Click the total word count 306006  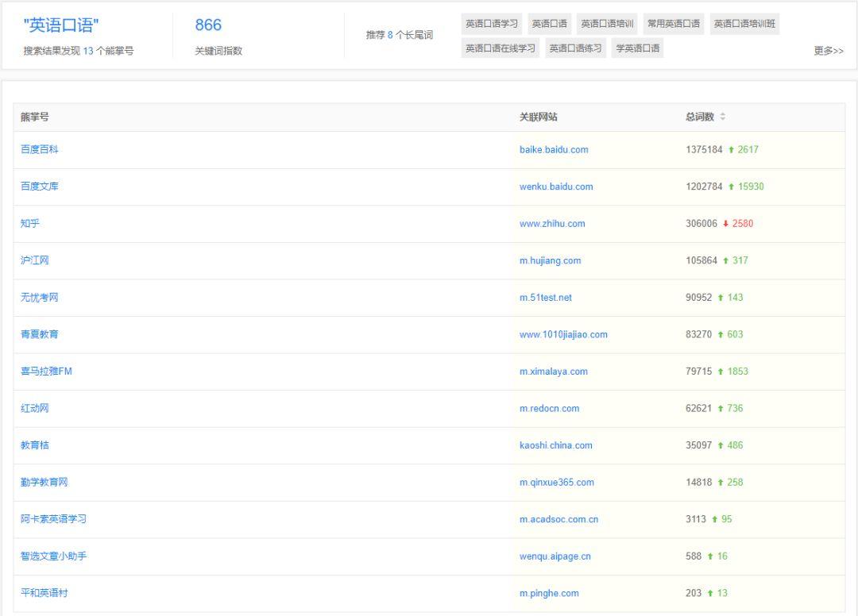tap(701, 223)
